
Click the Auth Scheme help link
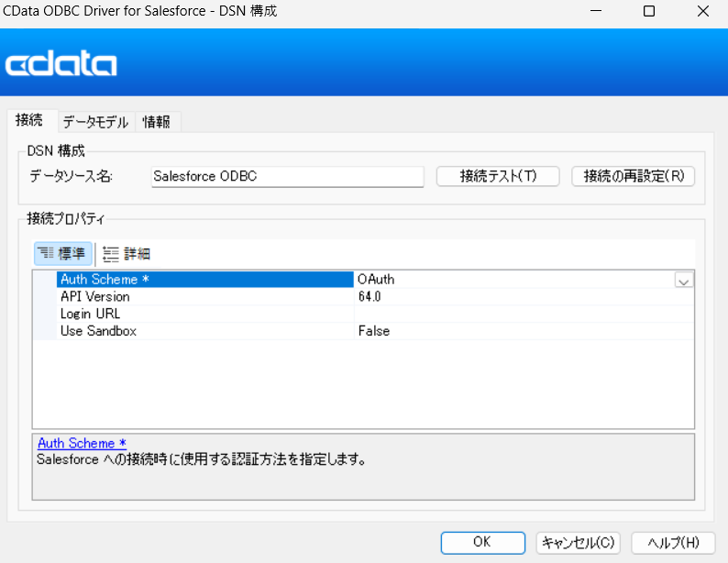tap(82, 443)
